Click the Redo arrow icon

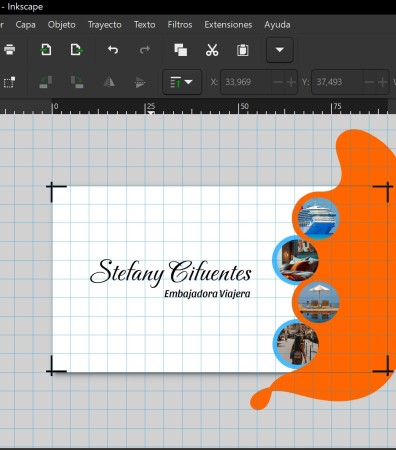click(x=144, y=50)
